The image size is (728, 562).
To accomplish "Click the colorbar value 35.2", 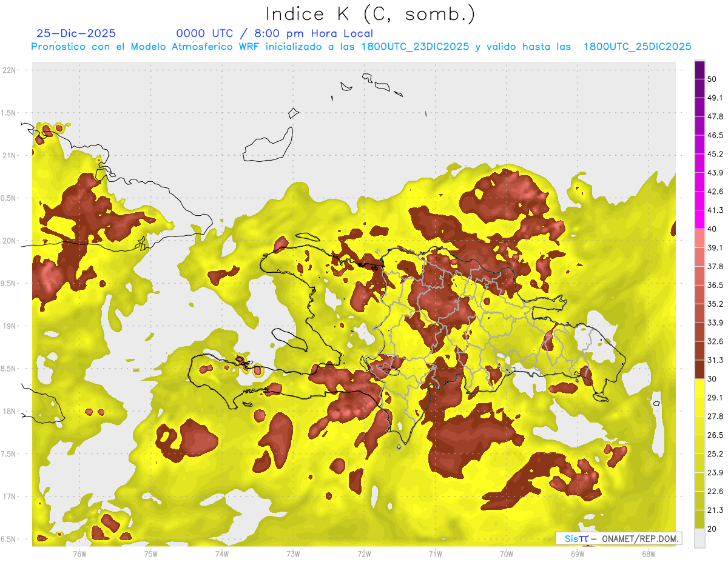I will [x=715, y=304].
